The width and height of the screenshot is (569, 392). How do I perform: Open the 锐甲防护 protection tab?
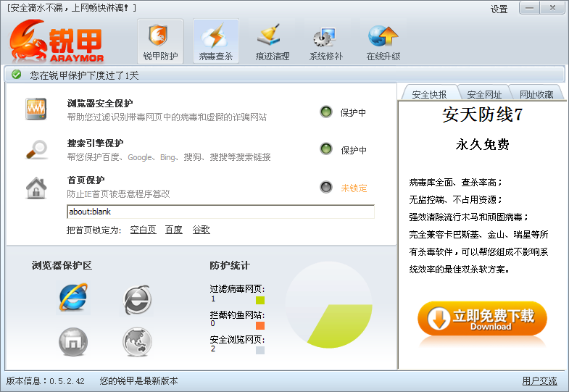pos(160,41)
